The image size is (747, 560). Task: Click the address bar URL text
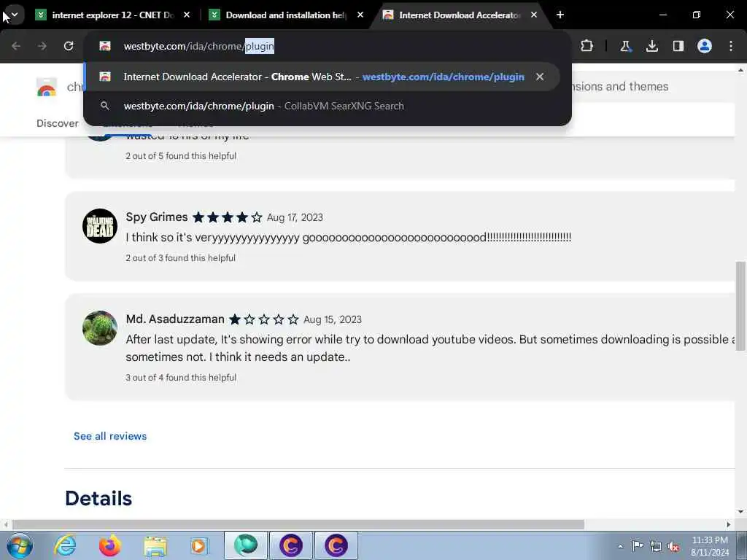point(198,46)
